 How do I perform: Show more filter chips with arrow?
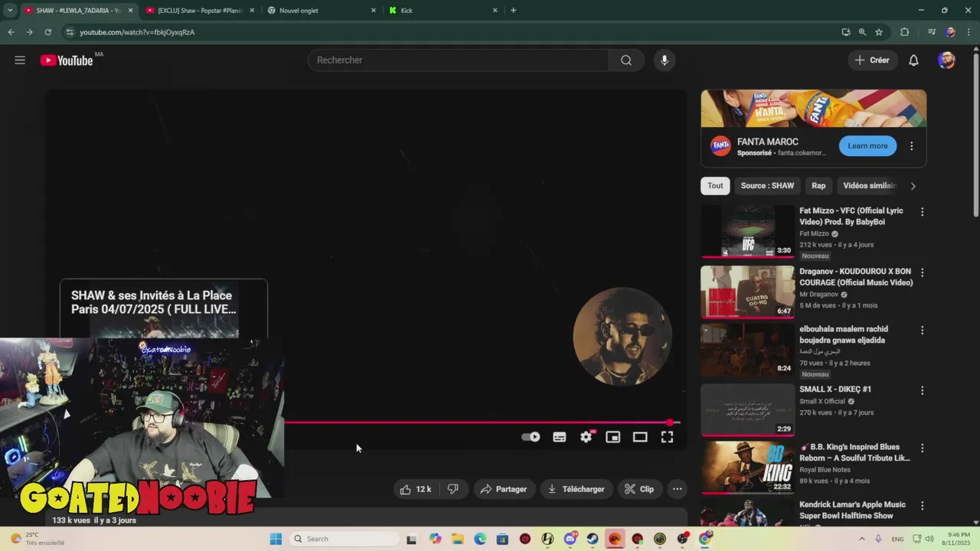913,186
